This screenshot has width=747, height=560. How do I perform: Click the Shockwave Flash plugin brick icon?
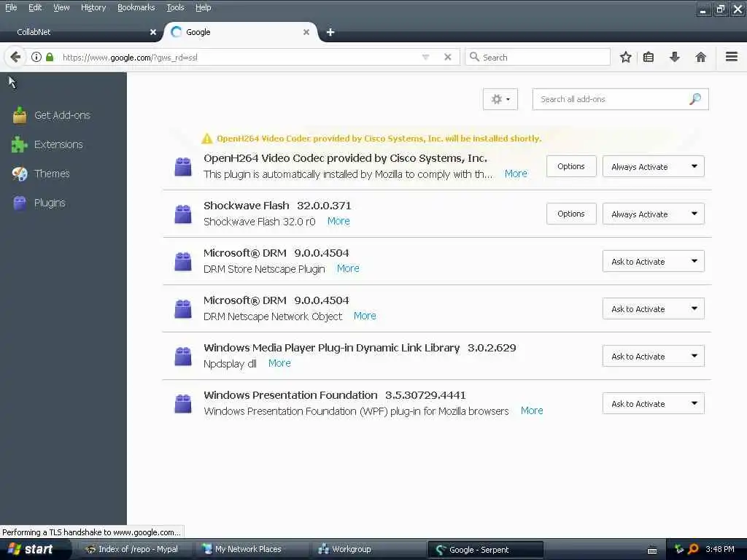click(x=183, y=214)
